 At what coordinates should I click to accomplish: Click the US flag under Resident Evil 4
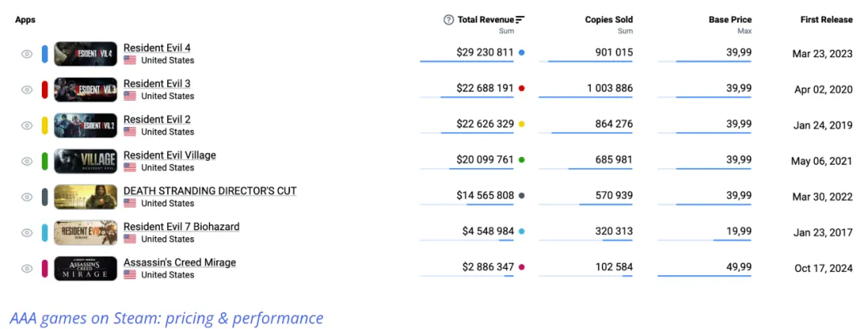[129, 60]
